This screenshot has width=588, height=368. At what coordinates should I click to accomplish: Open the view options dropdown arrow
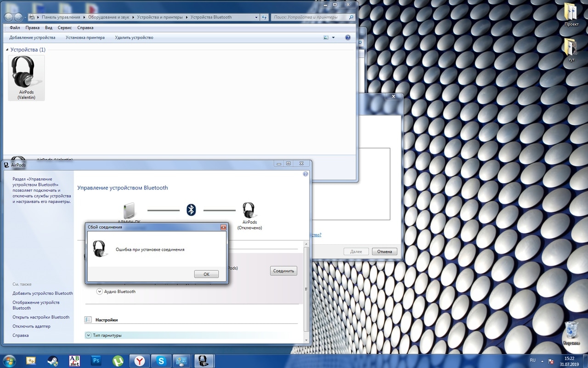(334, 38)
